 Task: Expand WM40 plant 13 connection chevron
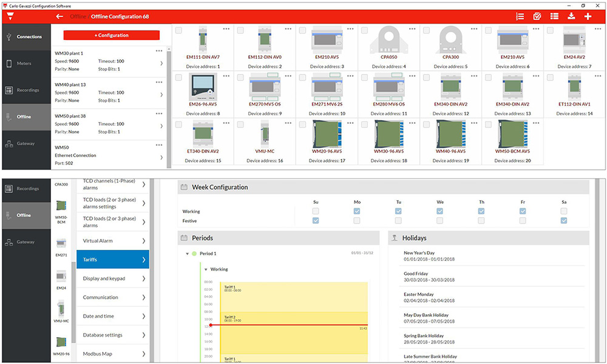(161, 95)
